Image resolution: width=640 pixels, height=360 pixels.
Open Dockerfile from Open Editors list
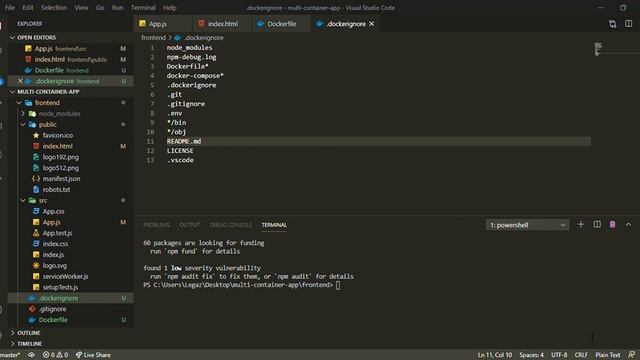point(70,70)
